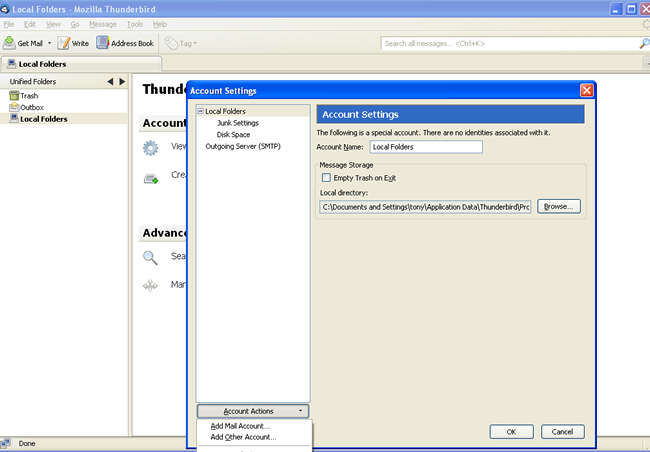Close the Account Settings dialog
This screenshot has width=650, height=452.
(x=587, y=90)
